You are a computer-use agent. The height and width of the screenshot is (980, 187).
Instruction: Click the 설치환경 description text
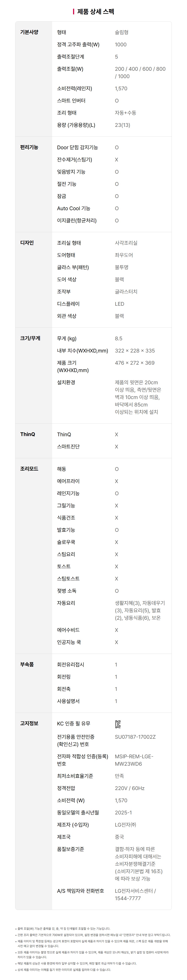pyautogui.click(x=138, y=397)
